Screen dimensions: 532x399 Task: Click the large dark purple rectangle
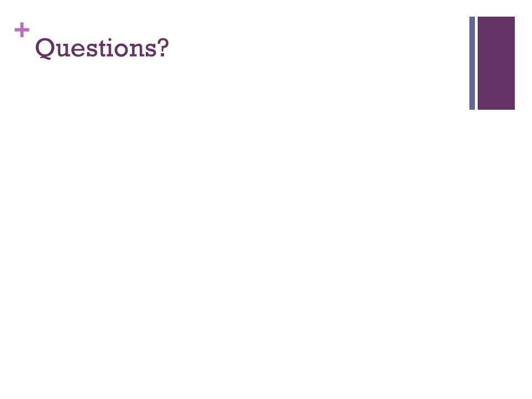[496, 63]
